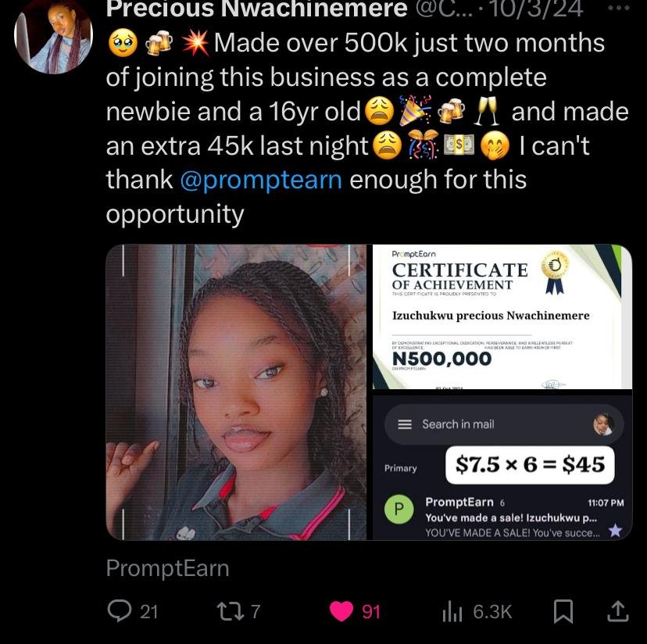Open the mail screenshot with $45 calculation
The height and width of the screenshot is (644, 647).
point(502,467)
